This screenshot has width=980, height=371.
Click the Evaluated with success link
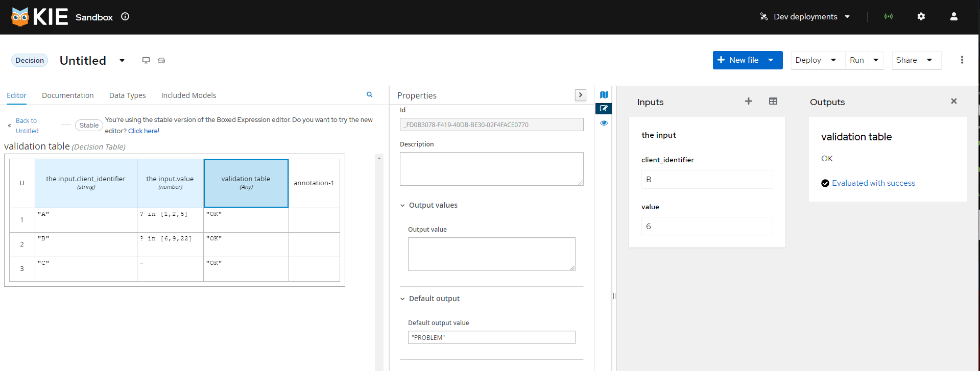[873, 183]
